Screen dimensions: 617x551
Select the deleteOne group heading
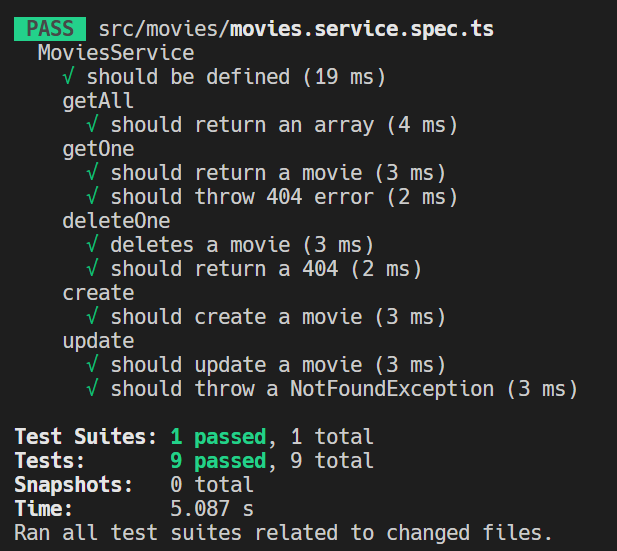click(x=116, y=221)
